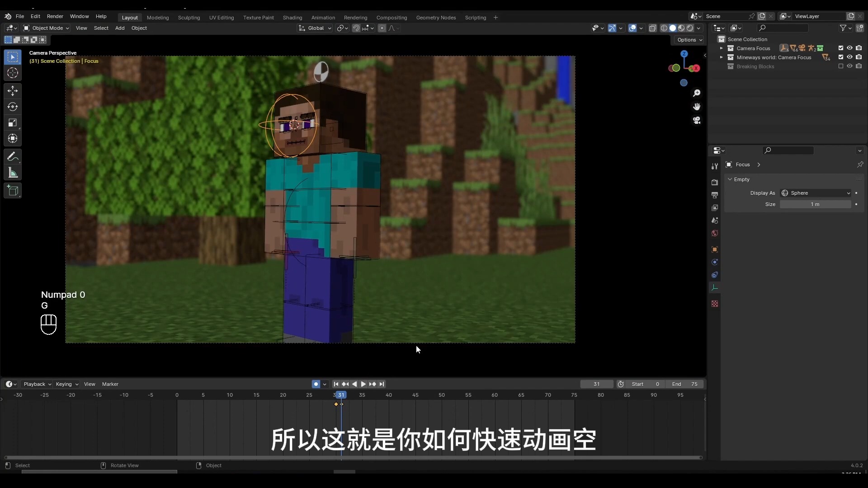Screen dimensions: 868x488
Task: Expand the Mineways world collection
Action: click(x=721, y=57)
